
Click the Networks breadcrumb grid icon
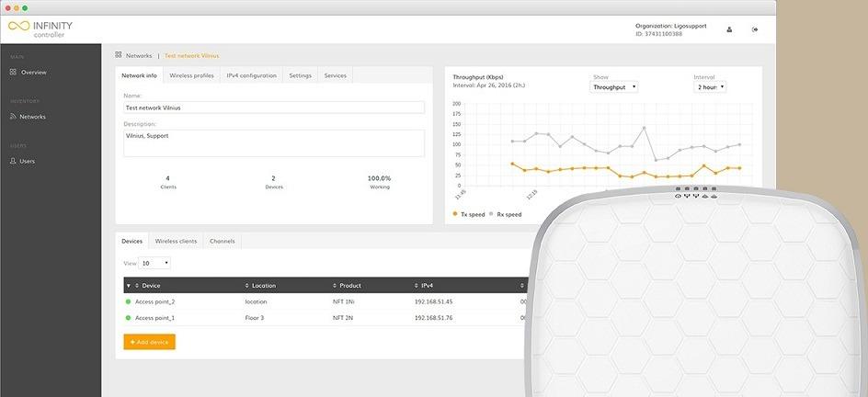pos(119,55)
